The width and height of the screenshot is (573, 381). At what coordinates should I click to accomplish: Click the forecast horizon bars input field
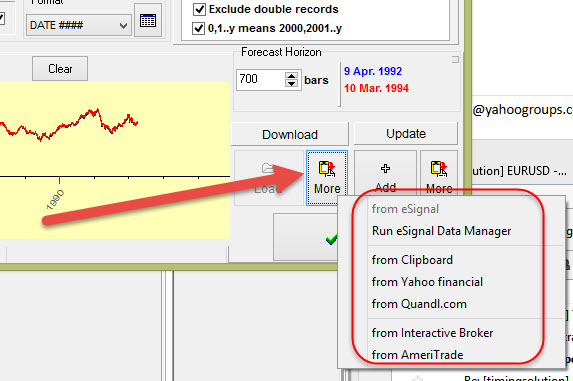[x=261, y=80]
